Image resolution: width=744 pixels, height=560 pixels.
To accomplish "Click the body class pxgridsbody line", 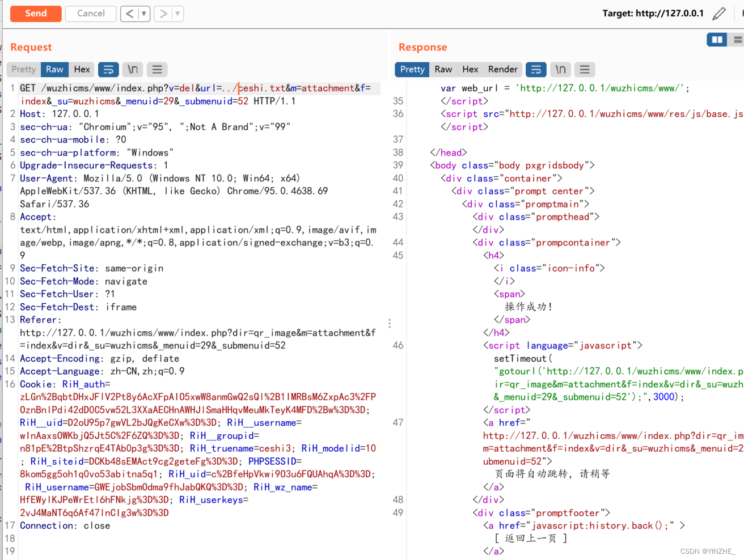I will click(x=512, y=165).
